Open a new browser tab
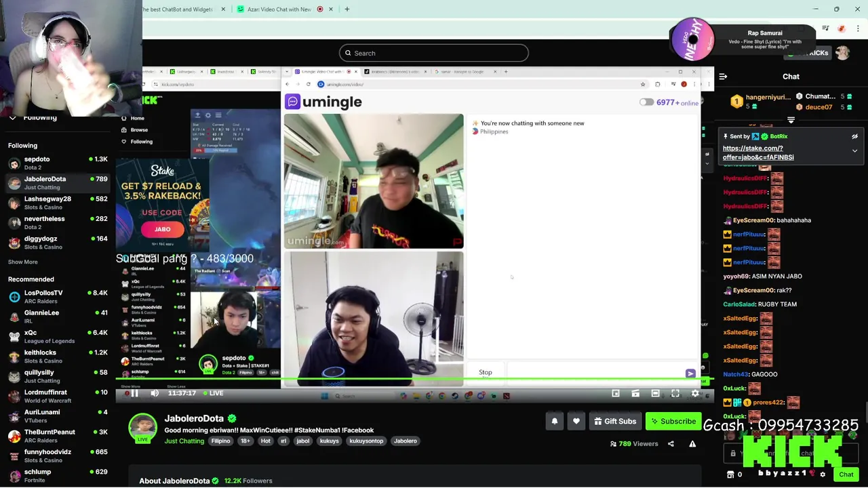This screenshot has width=868, height=488. pos(347,9)
